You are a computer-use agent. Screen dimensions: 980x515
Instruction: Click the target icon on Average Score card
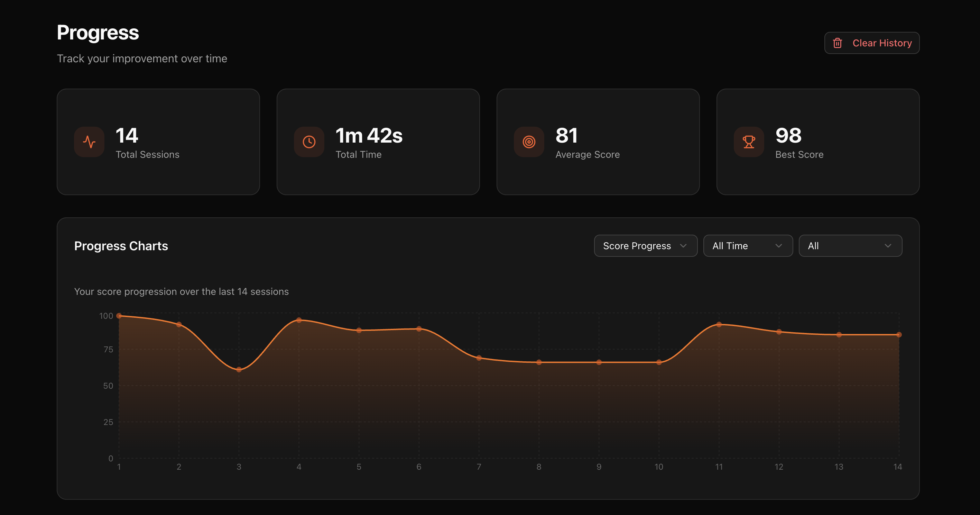coord(529,142)
